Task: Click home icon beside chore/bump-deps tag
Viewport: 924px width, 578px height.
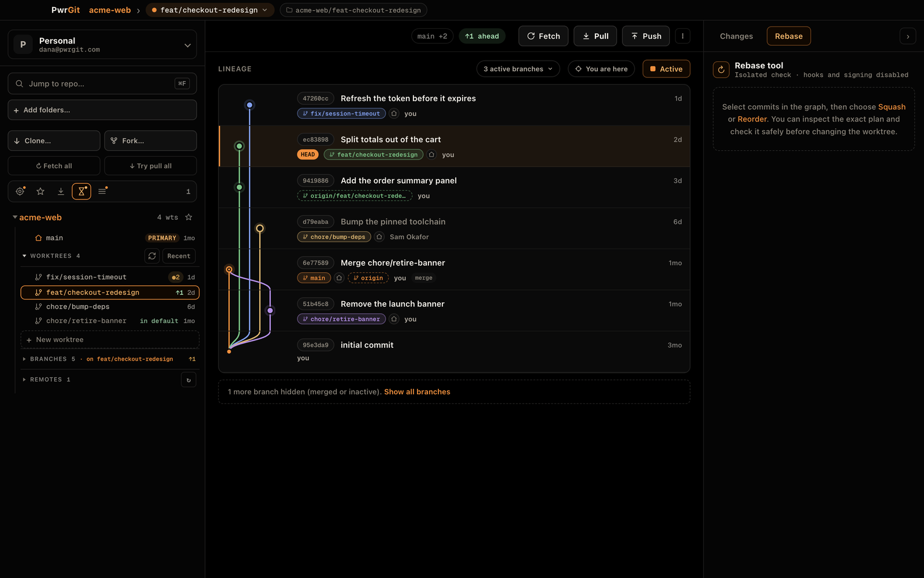Action: (x=379, y=236)
